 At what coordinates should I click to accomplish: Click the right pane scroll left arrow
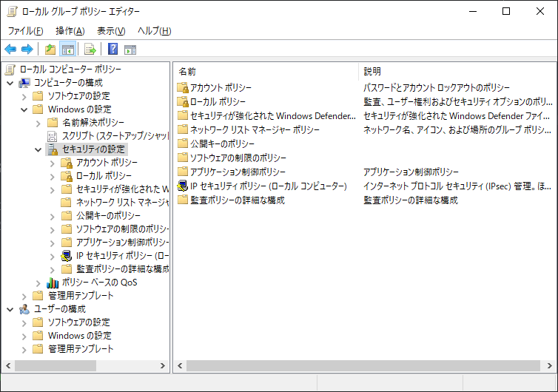pos(180,365)
